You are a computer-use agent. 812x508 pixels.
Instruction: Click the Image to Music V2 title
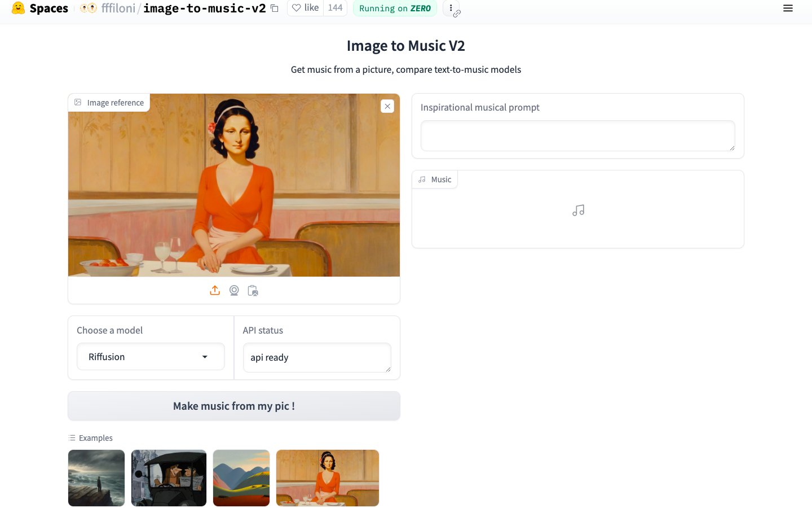tap(406, 46)
